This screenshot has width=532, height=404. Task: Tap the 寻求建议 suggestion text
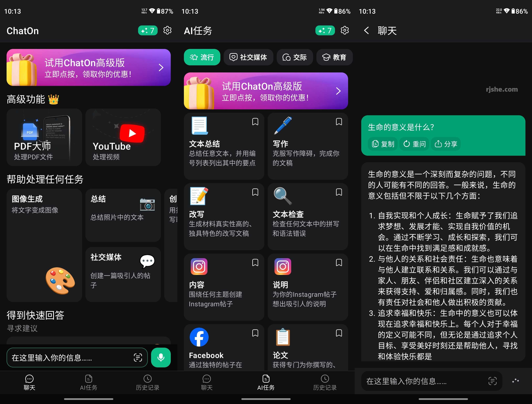click(x=22, y=328)
